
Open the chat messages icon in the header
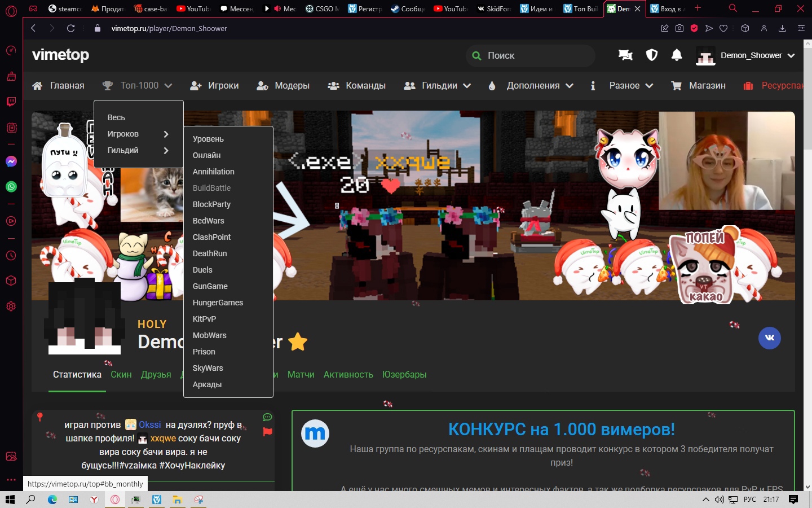(x=625, y=55)
